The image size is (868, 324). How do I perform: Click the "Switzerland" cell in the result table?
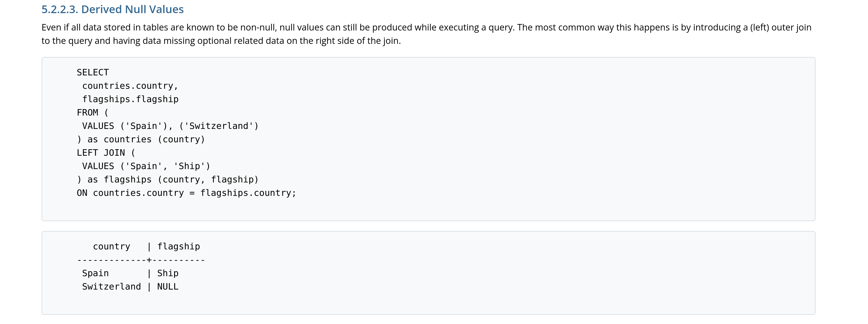click(x=111, y=287)
